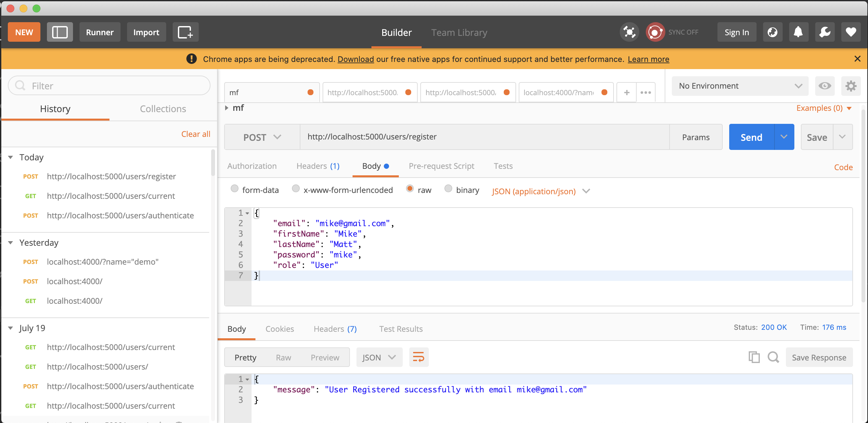Open response Cookies tab
This screenshot has height=423, width=868.
coord(279,328)
